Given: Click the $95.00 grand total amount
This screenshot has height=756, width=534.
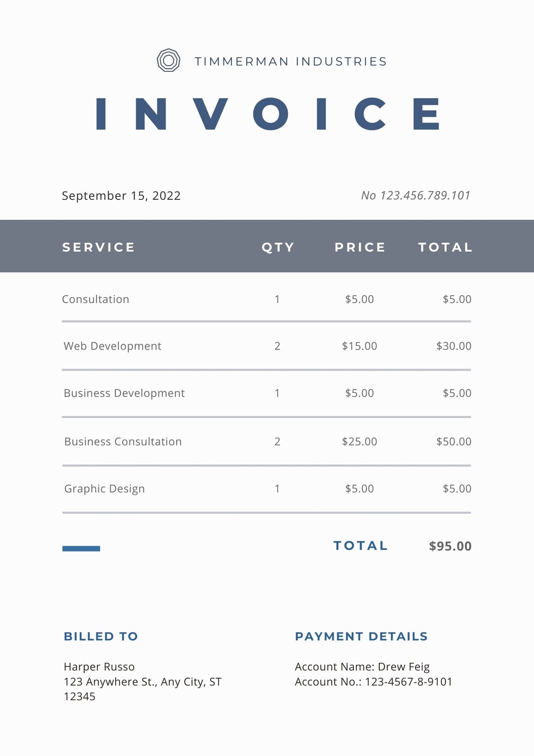Looking at the screenshot, I should (450, 546).
